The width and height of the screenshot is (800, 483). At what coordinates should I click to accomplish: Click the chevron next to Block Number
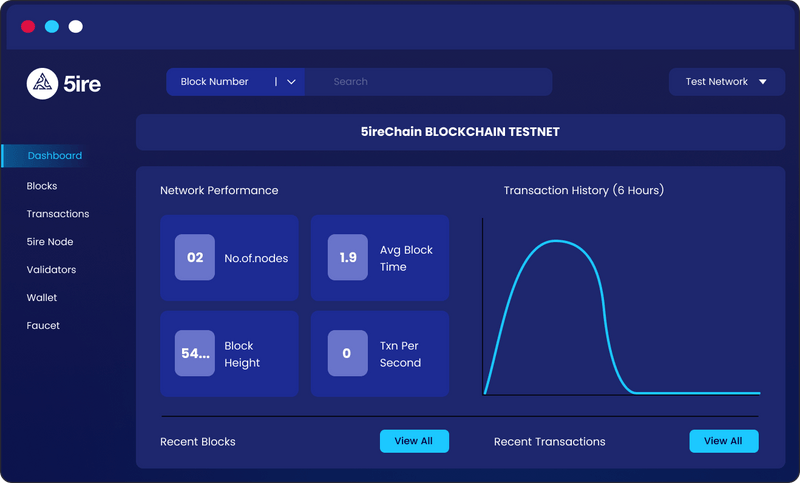pos(291,82)
